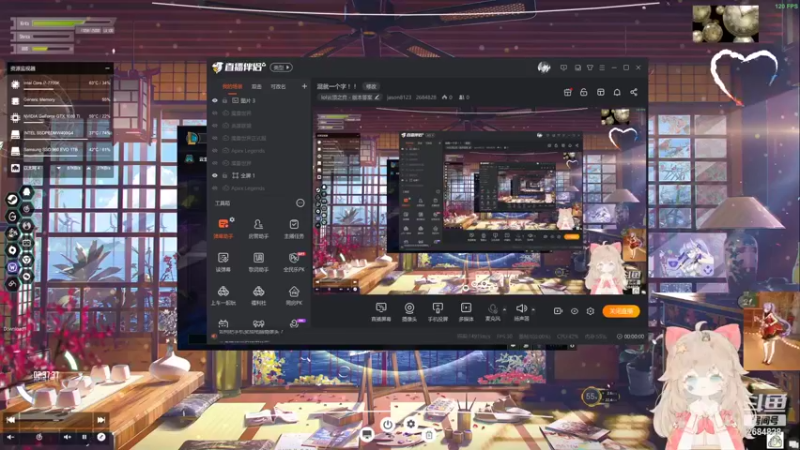This screenshot has height=450, width=800.
Task: Toggle visibility of the 图片 3 source
Action: tap(215, 101)
